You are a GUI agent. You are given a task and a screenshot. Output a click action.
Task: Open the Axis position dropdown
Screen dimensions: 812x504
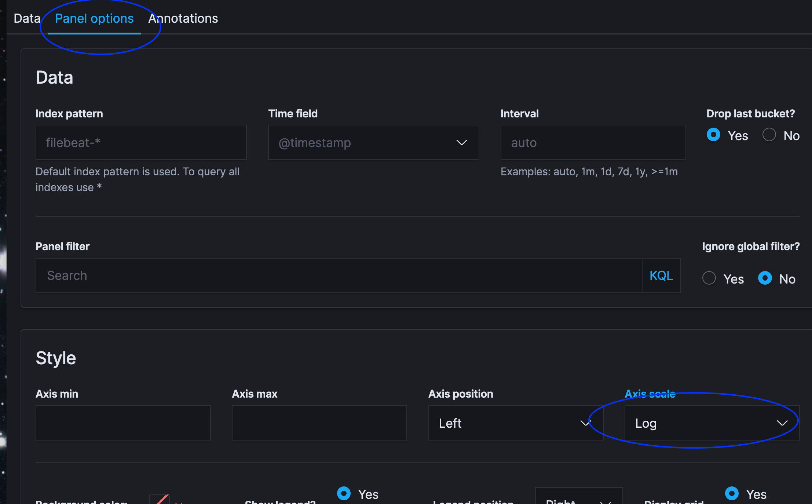click(515, 423)
